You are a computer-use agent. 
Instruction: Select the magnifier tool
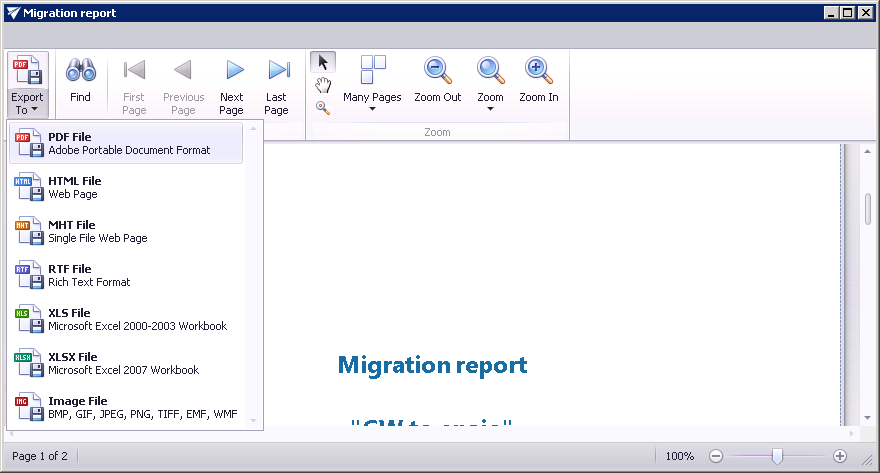coord(323,108)
